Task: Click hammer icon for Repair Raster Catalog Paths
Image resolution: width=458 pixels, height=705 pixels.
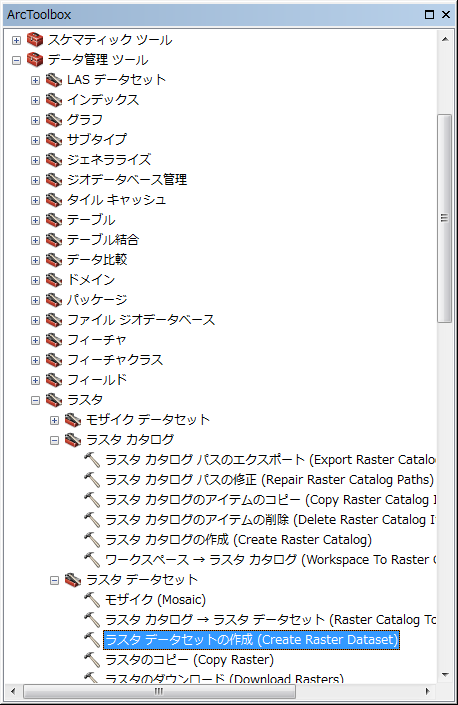Action: tap(92, 480)
